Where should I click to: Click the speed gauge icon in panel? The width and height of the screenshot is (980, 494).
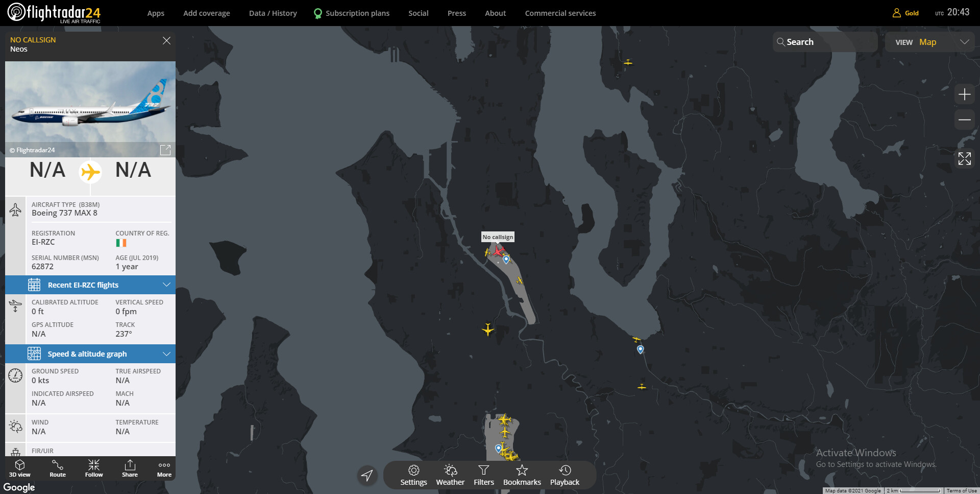(x=15, y=375)
